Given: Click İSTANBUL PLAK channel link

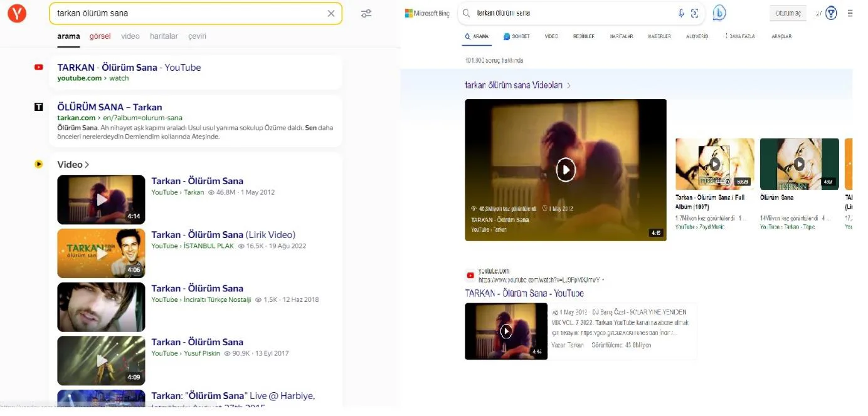Looking at the screenshot, I should coord(209,246).
